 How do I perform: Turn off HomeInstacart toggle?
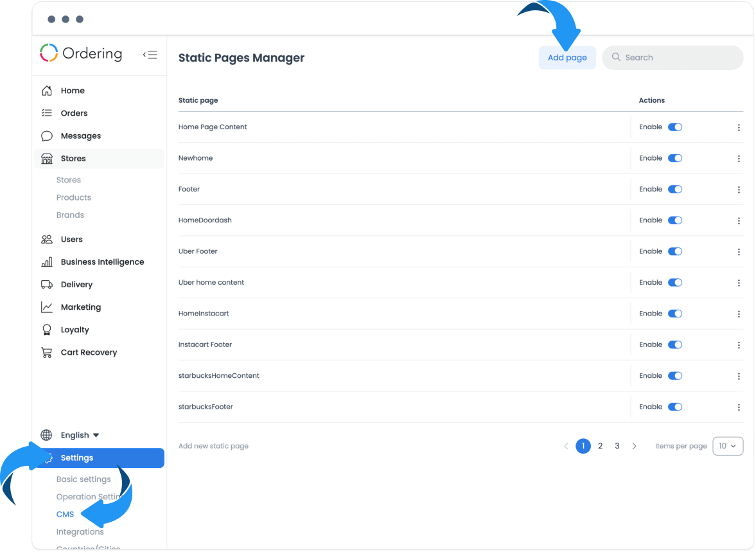(x=675, y=314)
